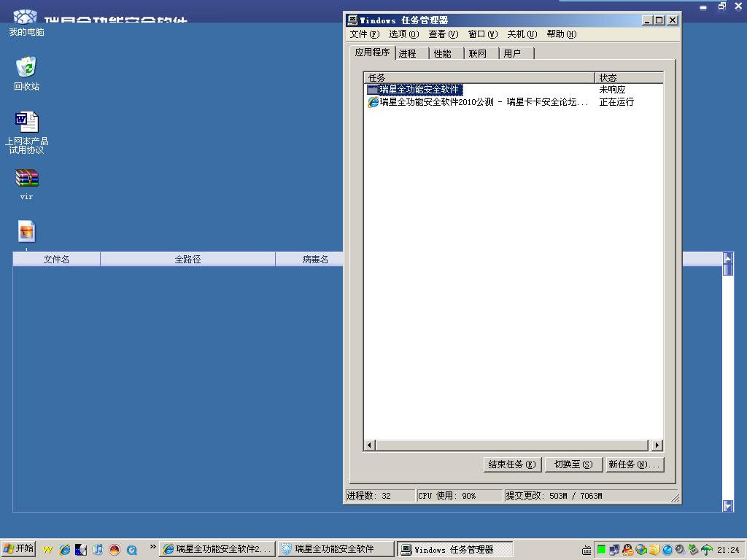Click the 新任务 button
747x560 pixels.
634,464
